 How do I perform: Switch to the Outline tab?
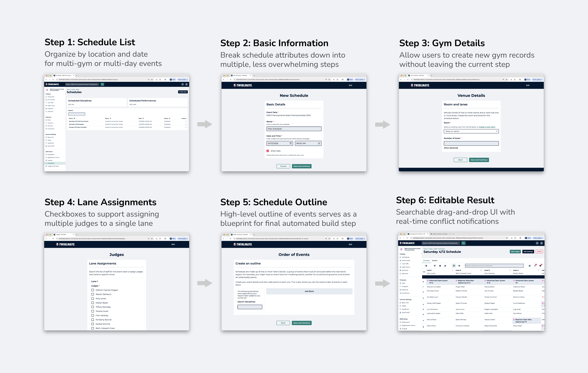click(435, 261)
